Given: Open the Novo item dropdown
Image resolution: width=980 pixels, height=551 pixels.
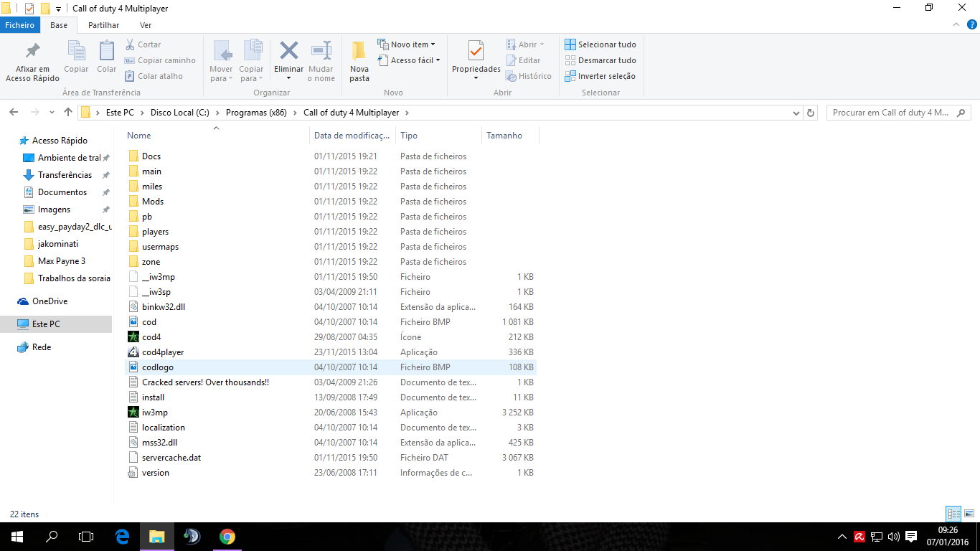Looking at the screenshot, I should coord(407,44).
